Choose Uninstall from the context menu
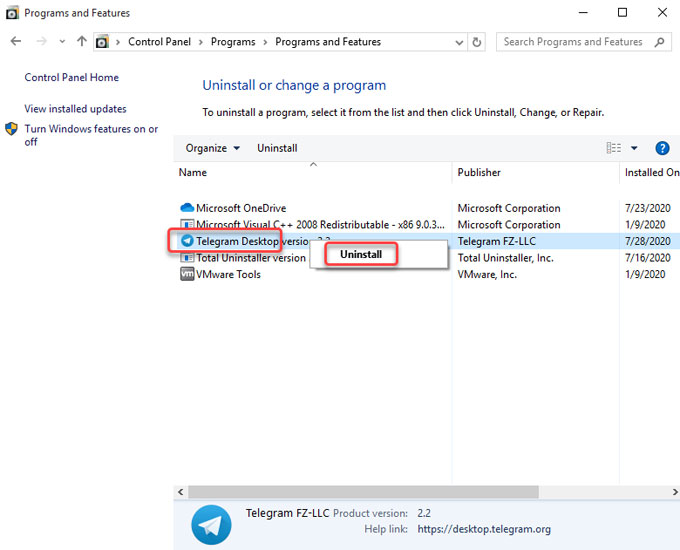This screenshot has width=680, height=550. (361, 254)
